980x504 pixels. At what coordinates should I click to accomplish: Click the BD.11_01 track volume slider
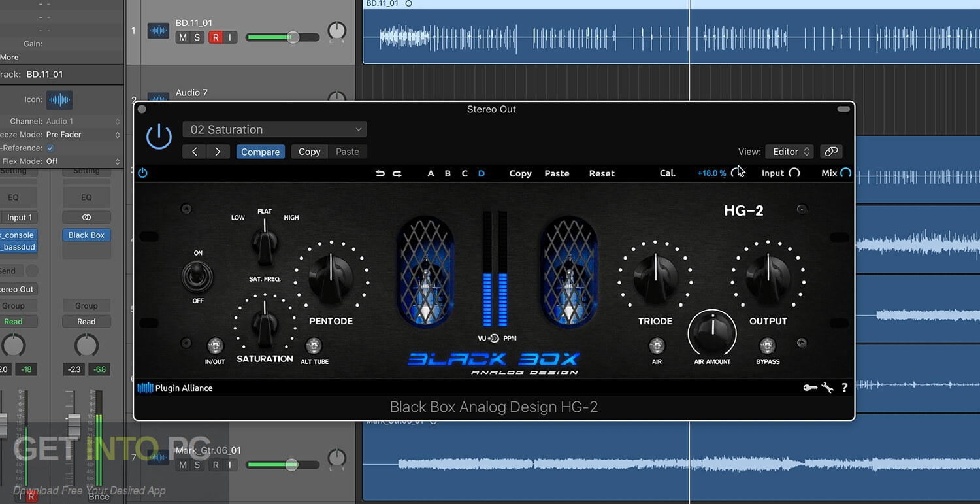click(x=282, y=37)
